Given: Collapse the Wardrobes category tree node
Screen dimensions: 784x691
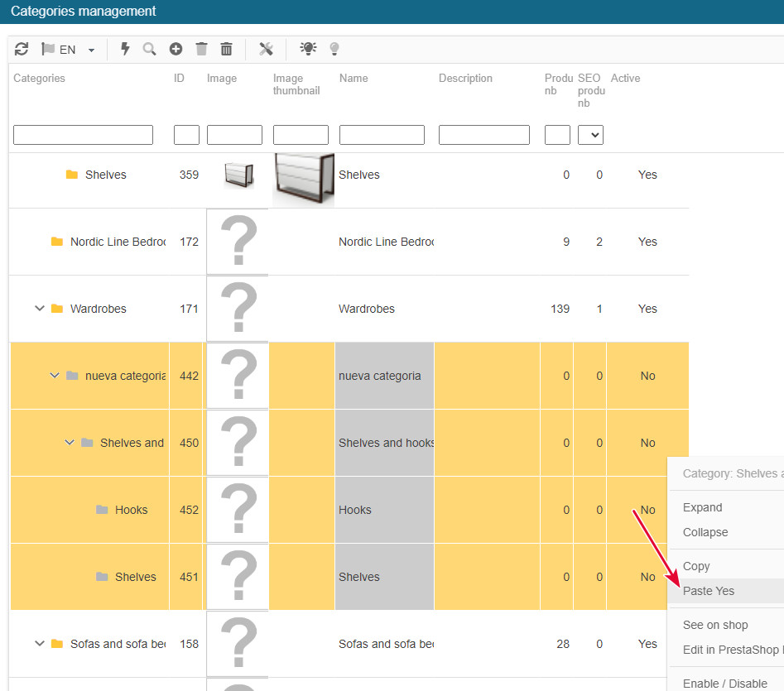Looking at the screenshot, I should (x=39, y=309).
